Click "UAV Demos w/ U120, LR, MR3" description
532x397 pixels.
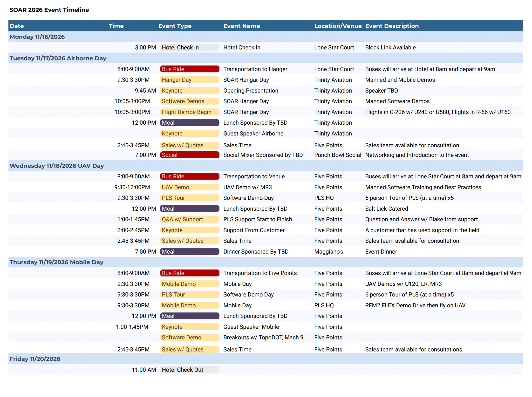point(403,284)
